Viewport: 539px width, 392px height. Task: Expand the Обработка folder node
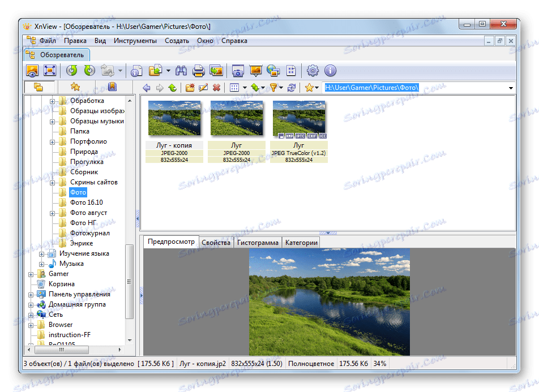tap(53, 101)
